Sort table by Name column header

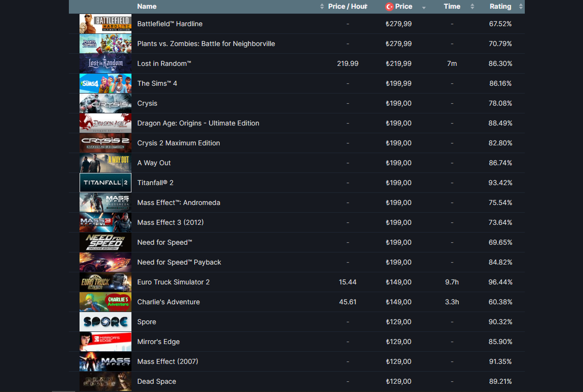point(146,6)
